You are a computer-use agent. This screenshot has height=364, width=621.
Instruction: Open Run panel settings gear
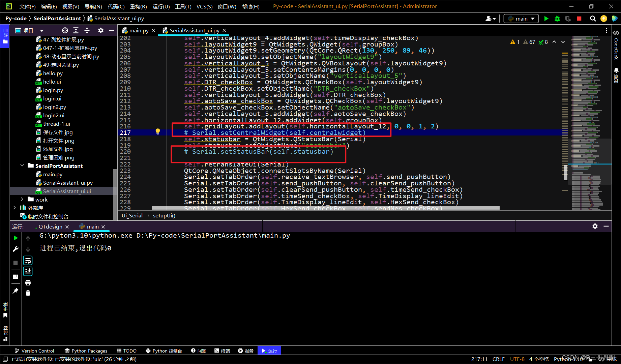coord(595,226)
